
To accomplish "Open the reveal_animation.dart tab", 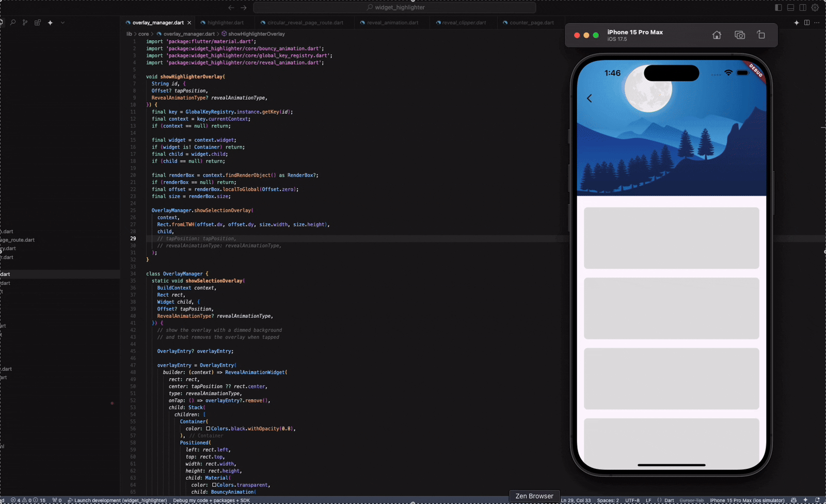I will tap(392, 23).
